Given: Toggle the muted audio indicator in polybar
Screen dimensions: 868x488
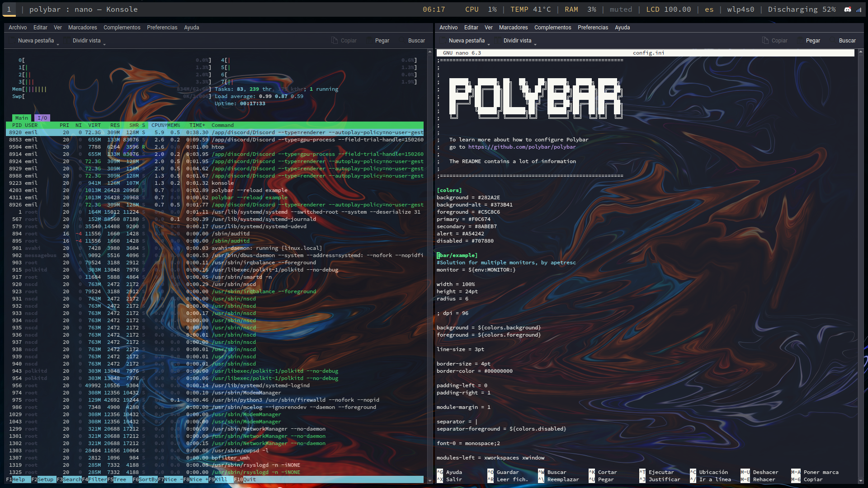Looking at the screenshot, I should (621, 9).
